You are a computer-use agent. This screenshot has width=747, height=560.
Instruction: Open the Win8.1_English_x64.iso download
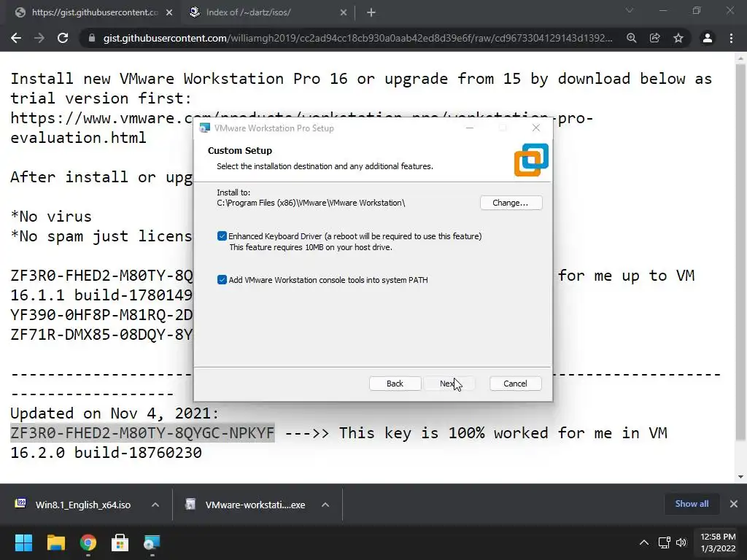click(83, 505)
